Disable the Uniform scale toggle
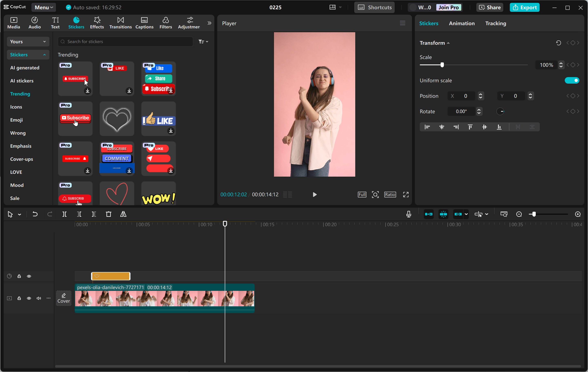This screenshot has height=372, width=588. pyautogui.click(x=572, y=80)
